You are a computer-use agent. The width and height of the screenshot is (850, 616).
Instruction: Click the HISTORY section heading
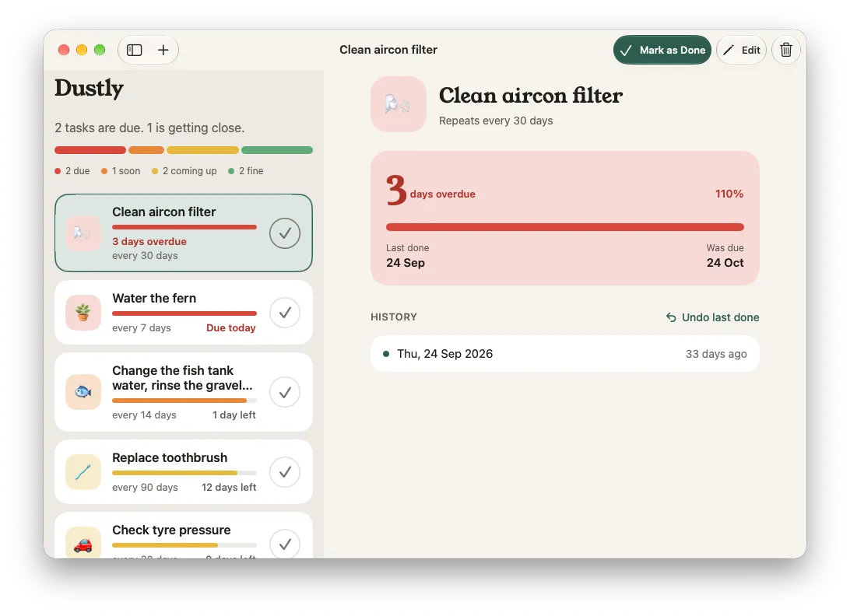coord(394,317)
